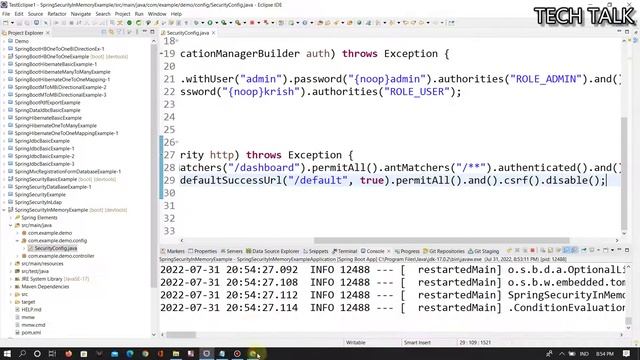Click the New file toolbar icon

[x=5, y=23]
